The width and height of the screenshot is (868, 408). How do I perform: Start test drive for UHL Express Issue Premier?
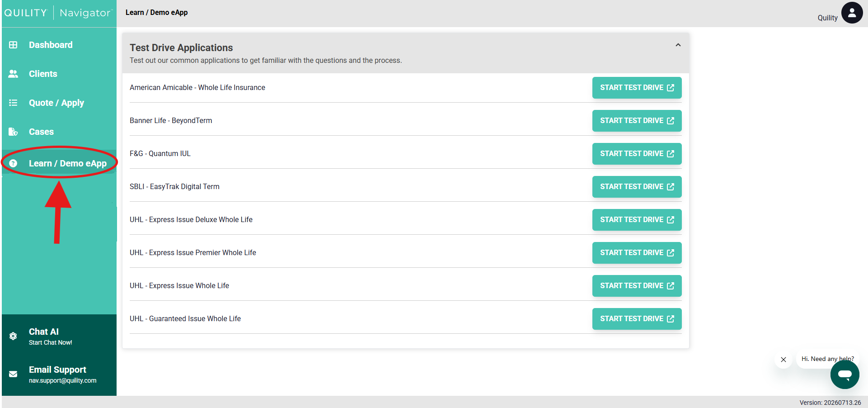(637, 253)
